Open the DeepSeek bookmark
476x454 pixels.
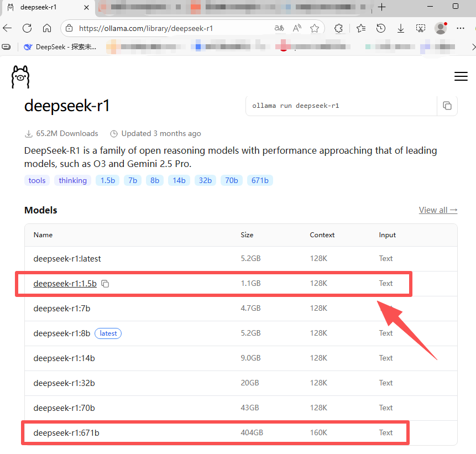tap(60, 47)
